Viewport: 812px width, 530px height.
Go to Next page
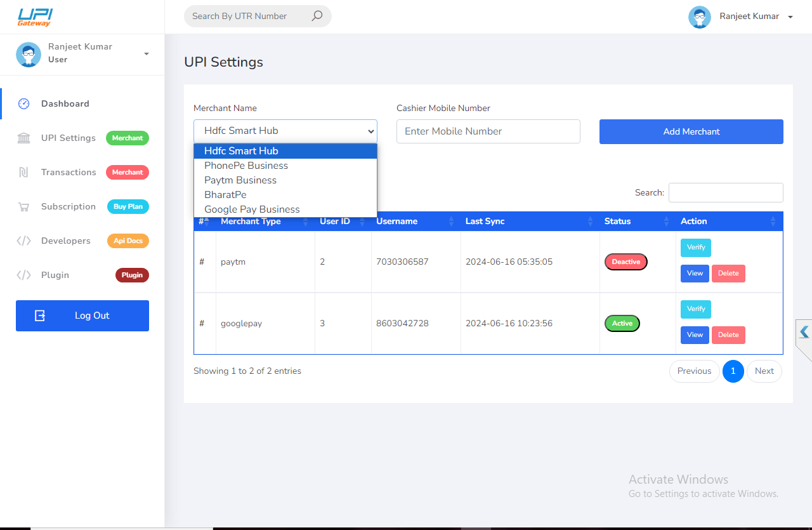click(x=764, y=371)
